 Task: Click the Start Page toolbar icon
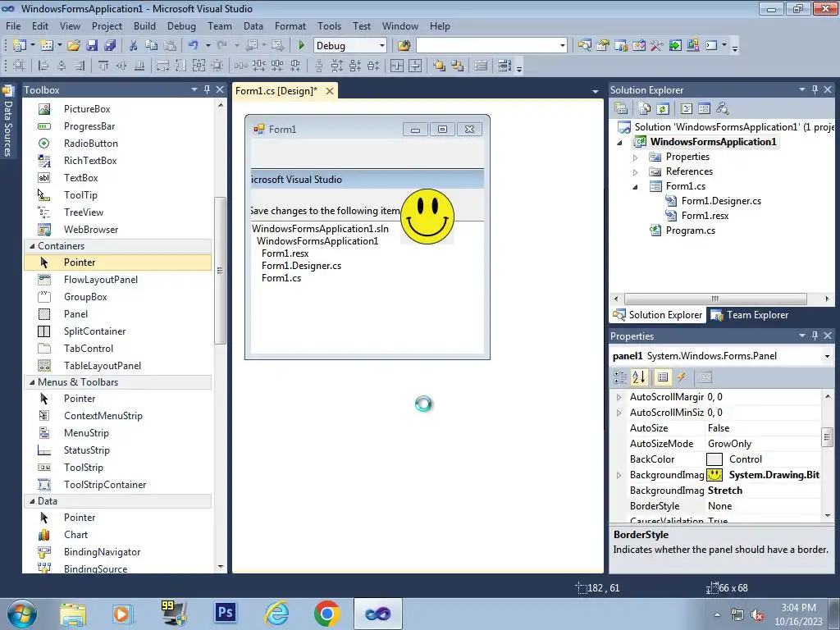point(675,46)
